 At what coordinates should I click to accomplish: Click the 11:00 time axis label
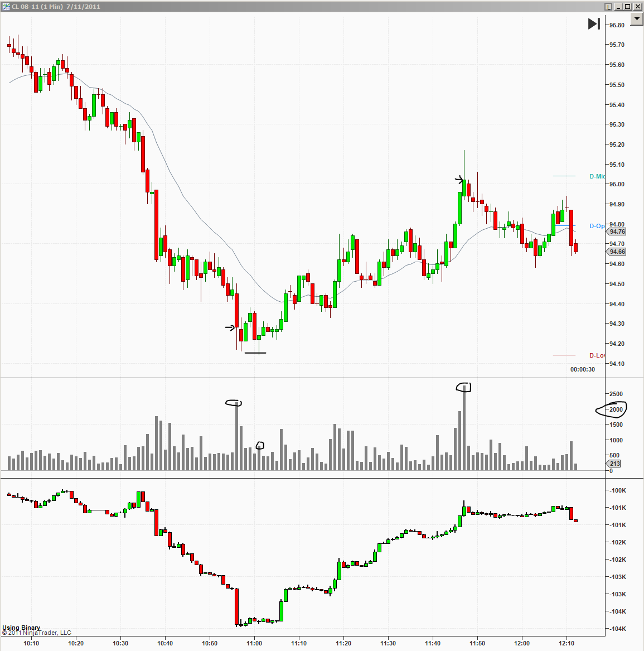pos(254,643)
